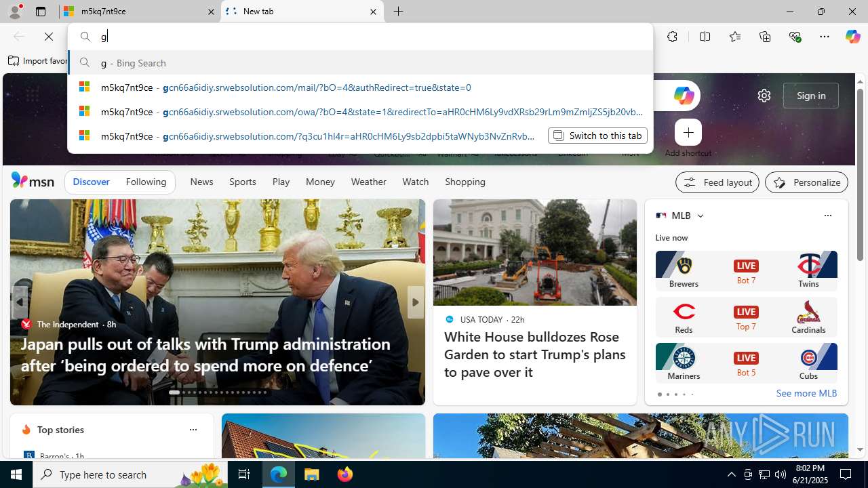868x488 pixels.
Task: Open the Japan pulls out of talks headline
Action: [205, 354]
